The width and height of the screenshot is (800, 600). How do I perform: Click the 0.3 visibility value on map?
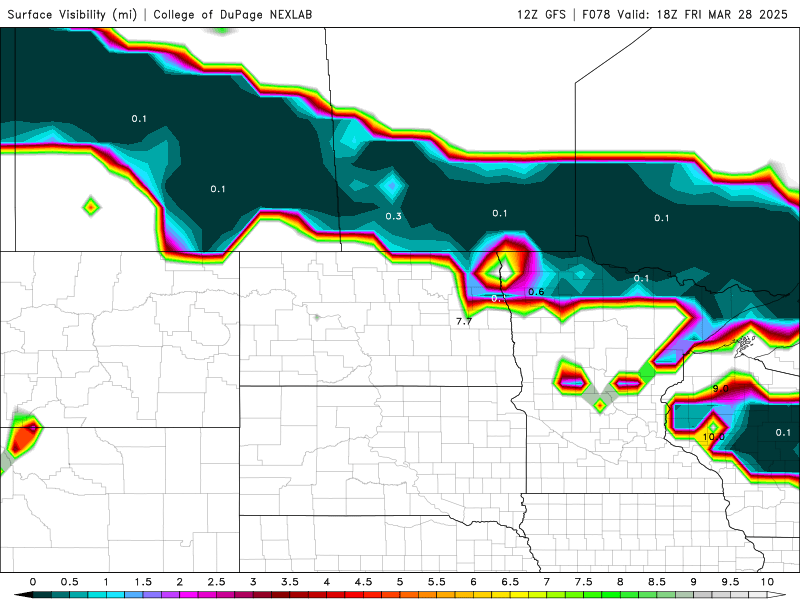(x=393, y=216)
